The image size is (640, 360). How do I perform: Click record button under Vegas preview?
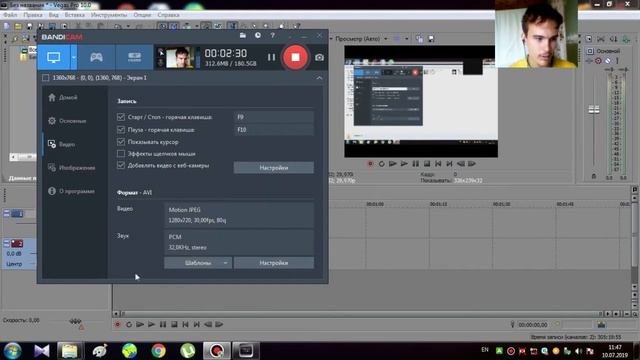pos(370,164)
